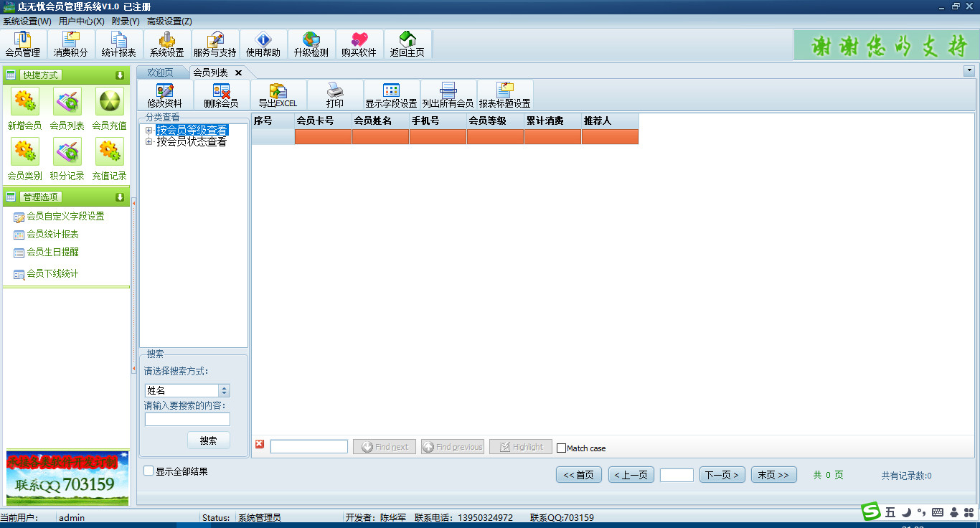Click the 消费积分 toolbar icon
This screenshot has height=528, width=980.
click(70, 44)
